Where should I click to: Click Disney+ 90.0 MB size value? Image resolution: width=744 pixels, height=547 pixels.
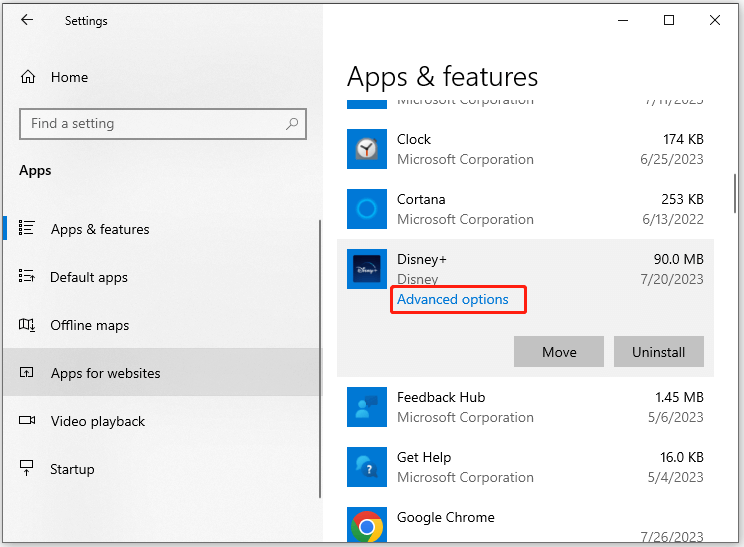pyautogui.click(x=679, y=260)
